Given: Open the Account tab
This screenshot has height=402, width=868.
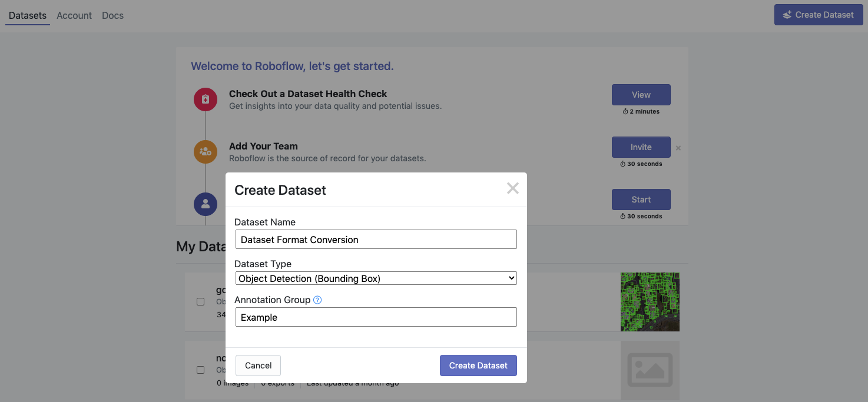Looking at the screenshot, I should click(x=74, y=15).
